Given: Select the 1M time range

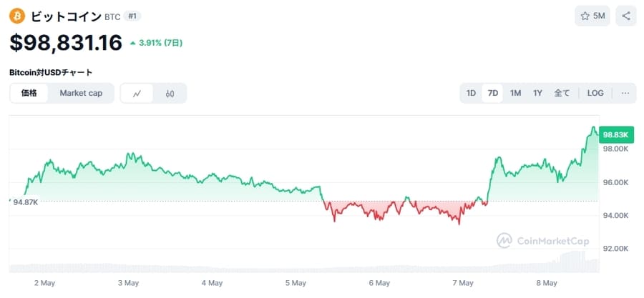Looking at the screenshot, I should coord(515,93).
